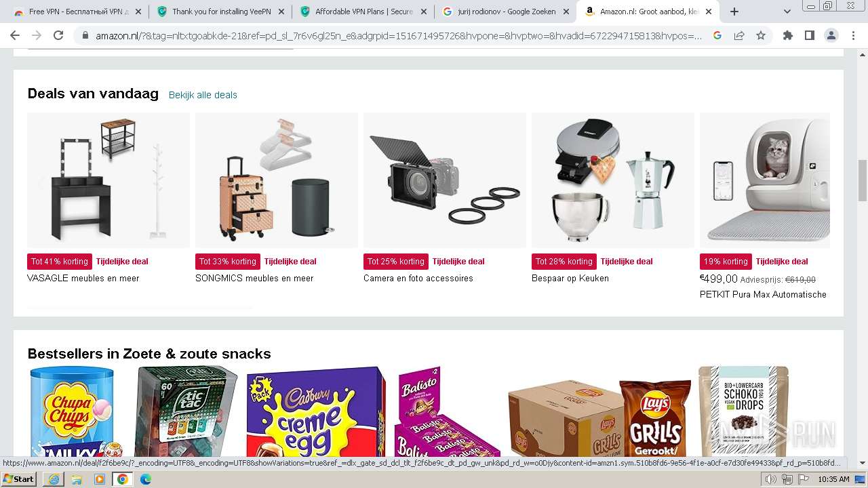The image size is (868, 488).
Task: Open the VASAGLE meubles en meer deal
Action: coord(83,278)
